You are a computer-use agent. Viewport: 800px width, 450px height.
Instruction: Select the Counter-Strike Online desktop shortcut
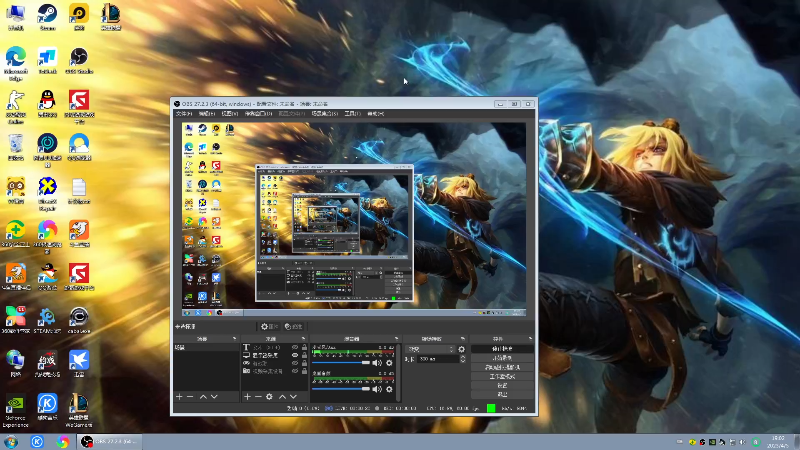pos(16,107)
